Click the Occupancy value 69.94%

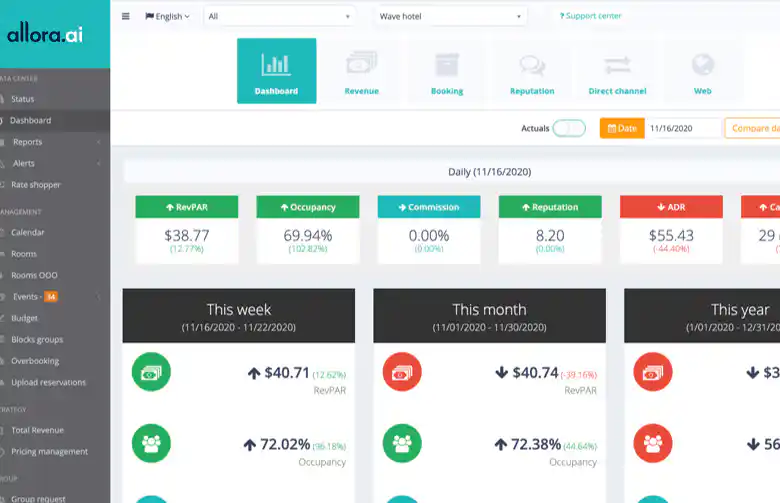point(308,235)
